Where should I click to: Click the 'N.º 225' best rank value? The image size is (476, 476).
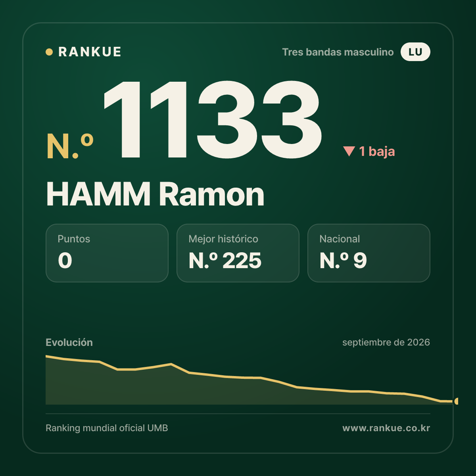[x=225, y=261]
